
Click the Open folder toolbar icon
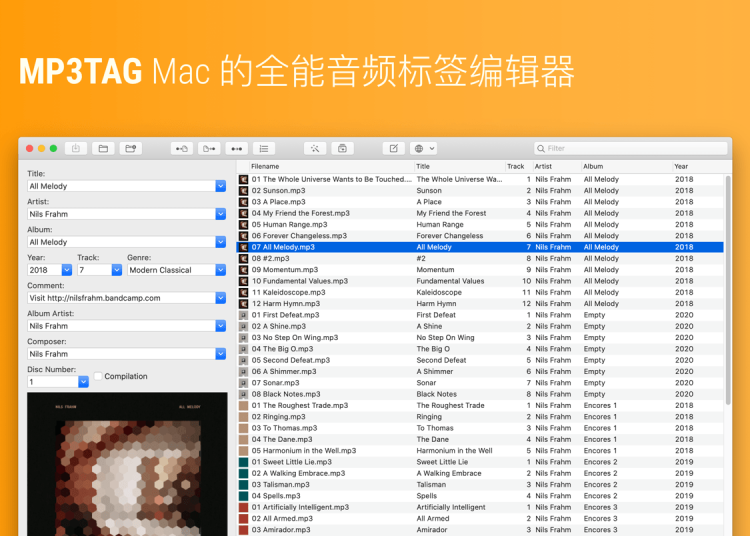(103, 148)
